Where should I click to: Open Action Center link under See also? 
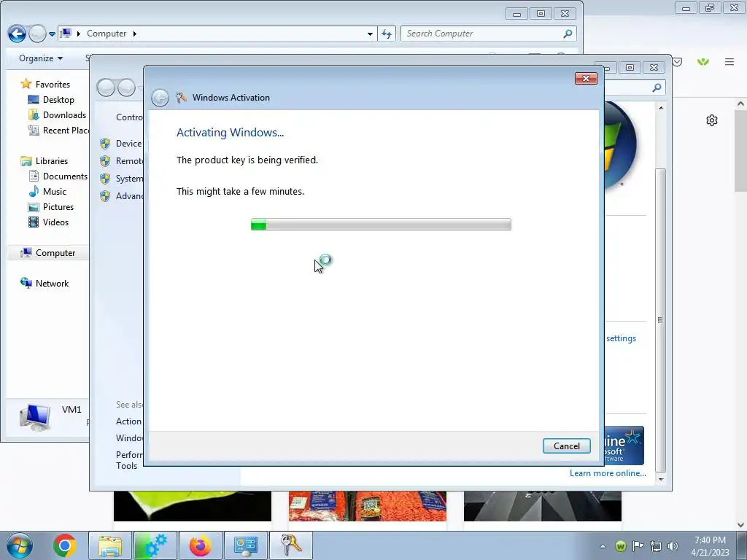tap(128, 421)
